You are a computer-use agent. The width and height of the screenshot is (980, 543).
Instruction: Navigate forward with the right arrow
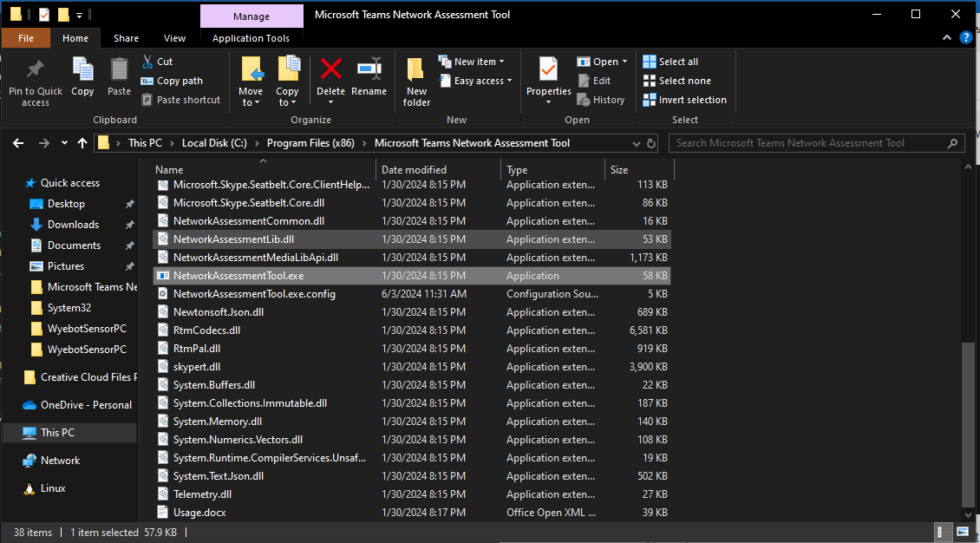point(43,143)
